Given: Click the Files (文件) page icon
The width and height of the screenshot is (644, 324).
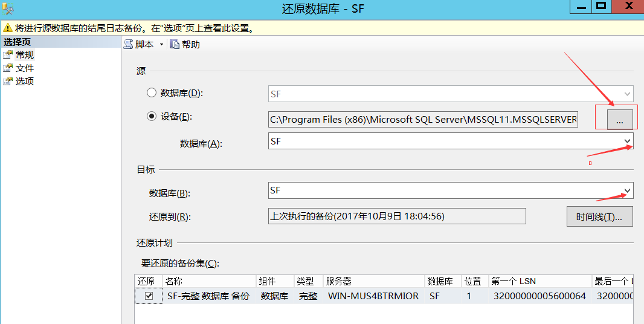Looking at the screenshot, I should (8, 68).
